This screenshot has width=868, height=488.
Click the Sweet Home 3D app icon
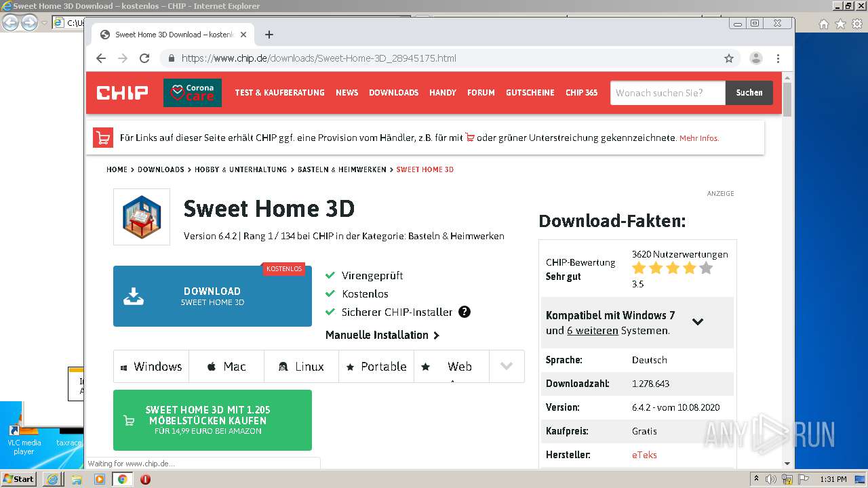(142, 217)
